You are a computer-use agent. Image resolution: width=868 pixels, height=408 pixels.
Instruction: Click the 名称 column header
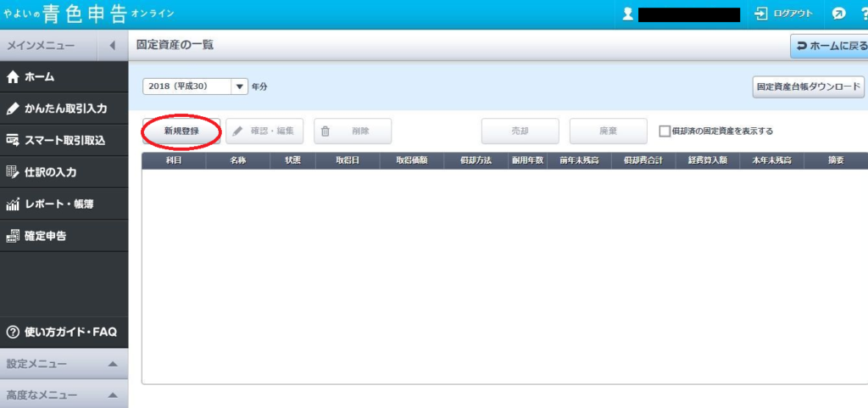(x=238, y=160)
